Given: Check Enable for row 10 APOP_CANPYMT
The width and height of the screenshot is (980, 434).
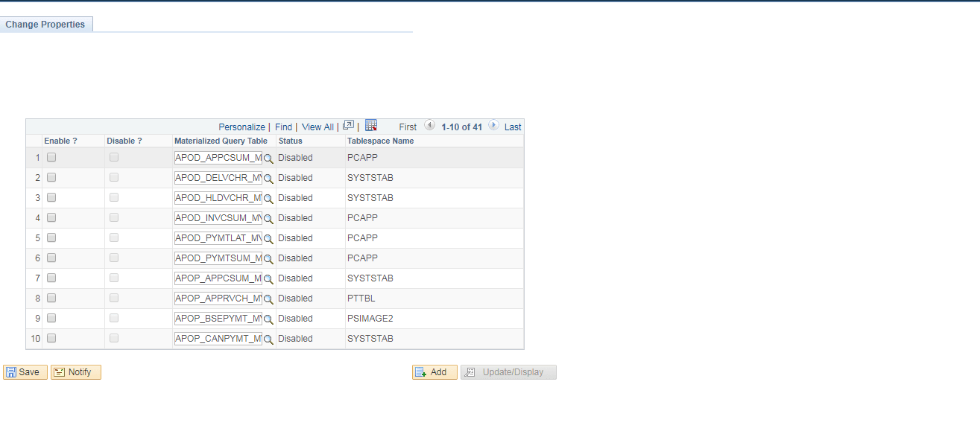Looking at the screenshot, I should pyautogui.click(x=51, y=338).
